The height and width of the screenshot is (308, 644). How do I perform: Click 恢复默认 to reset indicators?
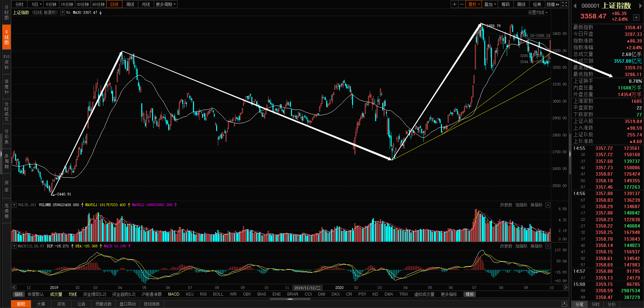[36, 294]
